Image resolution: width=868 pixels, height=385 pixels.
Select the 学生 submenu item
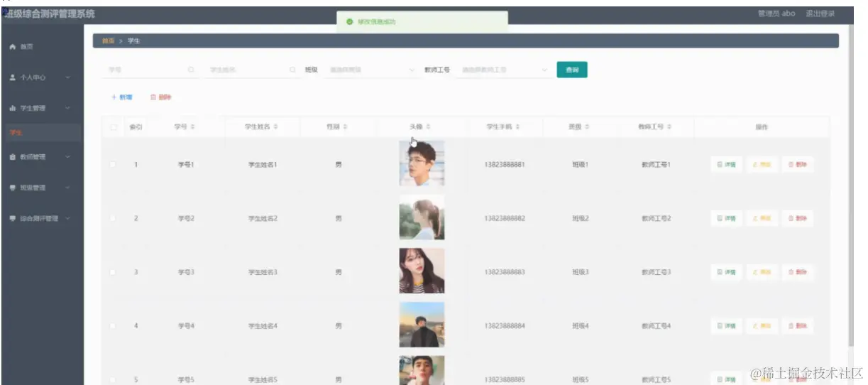coord(42,132)
